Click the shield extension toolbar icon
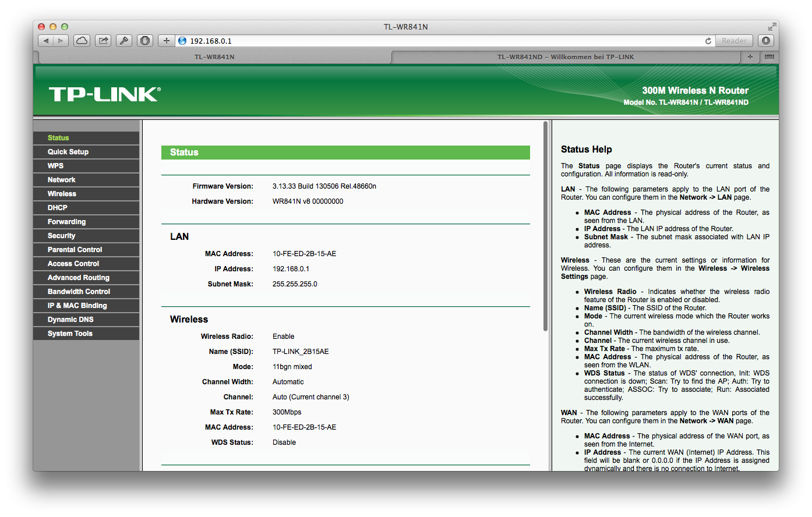This screenshot has height=517, width=812. coord(145,41)
